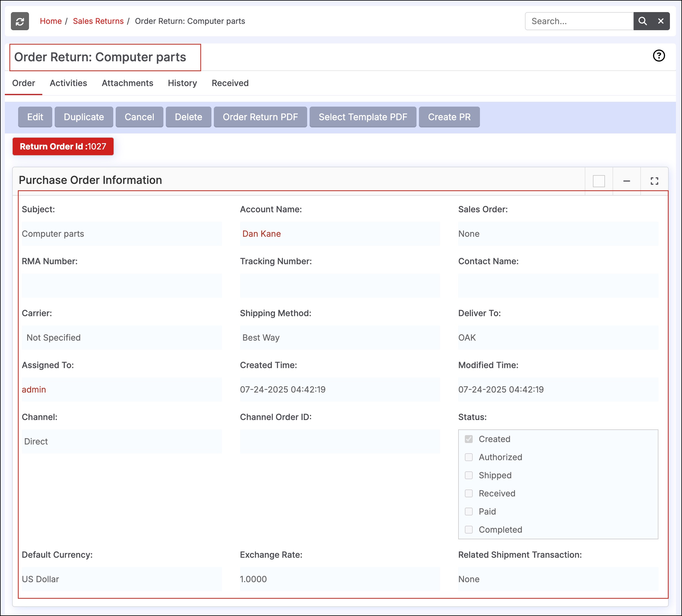Viewport: 682px width, 616px height.
Task: Switch to the Order tab
Action: pyautogui.click(x=24, y=83)
